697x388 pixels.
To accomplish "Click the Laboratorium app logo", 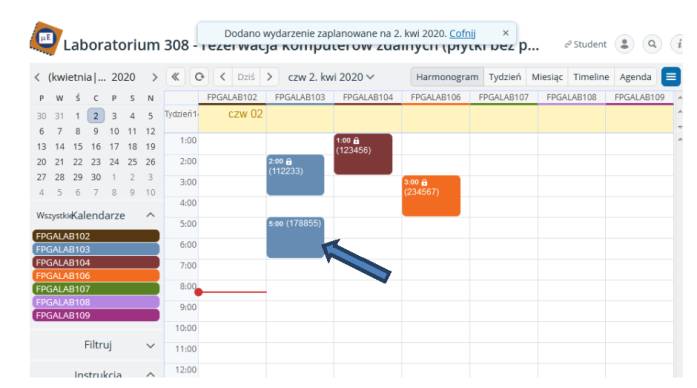I will click(x=46, y=39).
